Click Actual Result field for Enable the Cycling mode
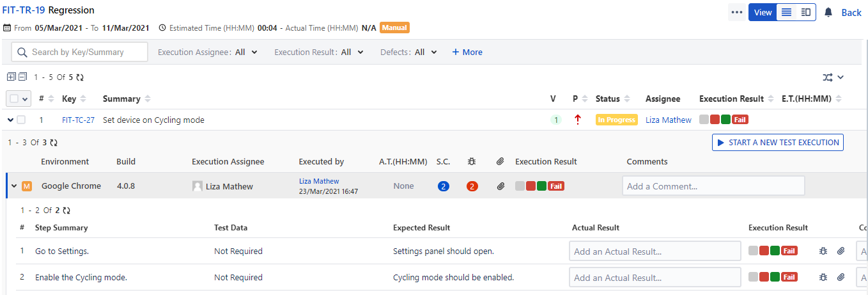This screenshot has width=868, height=295. (655, 277)
